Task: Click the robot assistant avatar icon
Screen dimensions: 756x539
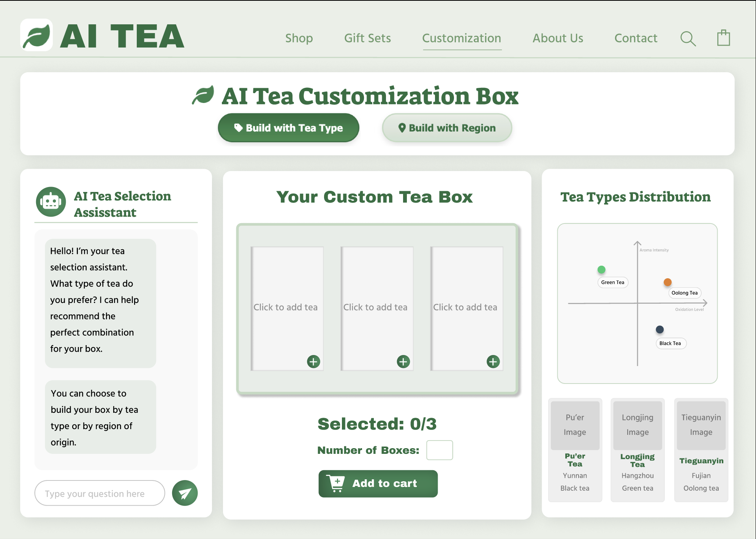Action: [51, 201]
